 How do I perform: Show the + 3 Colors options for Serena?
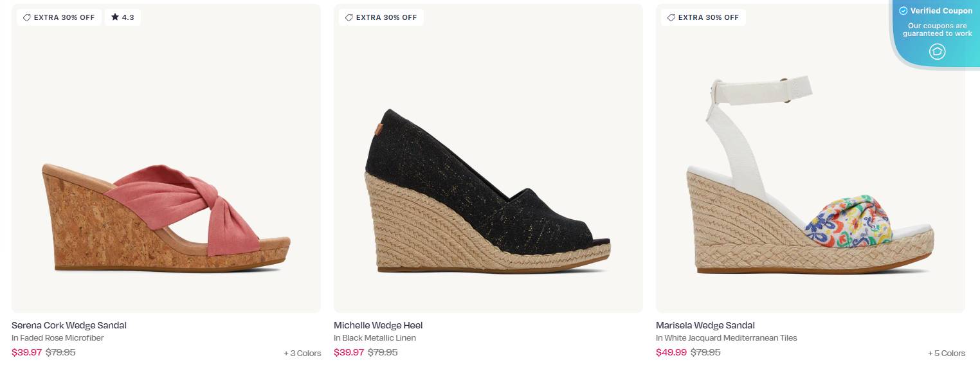point(302,353)
